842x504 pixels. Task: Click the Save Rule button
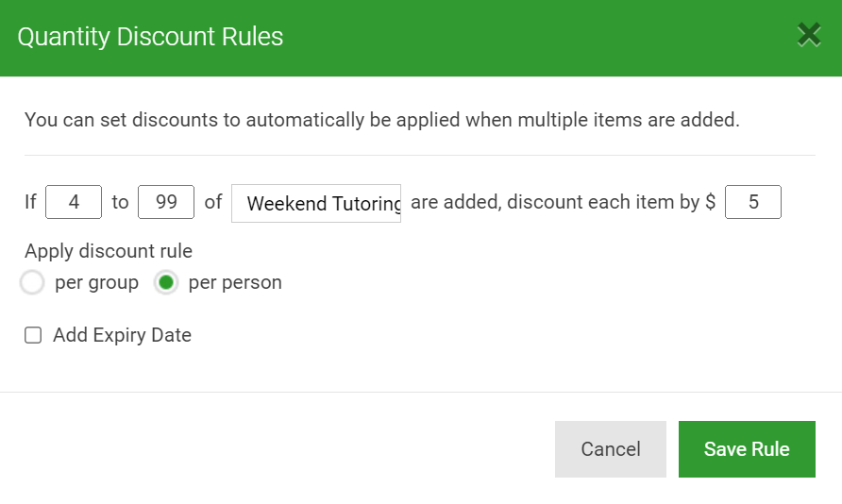coord(747,448)
